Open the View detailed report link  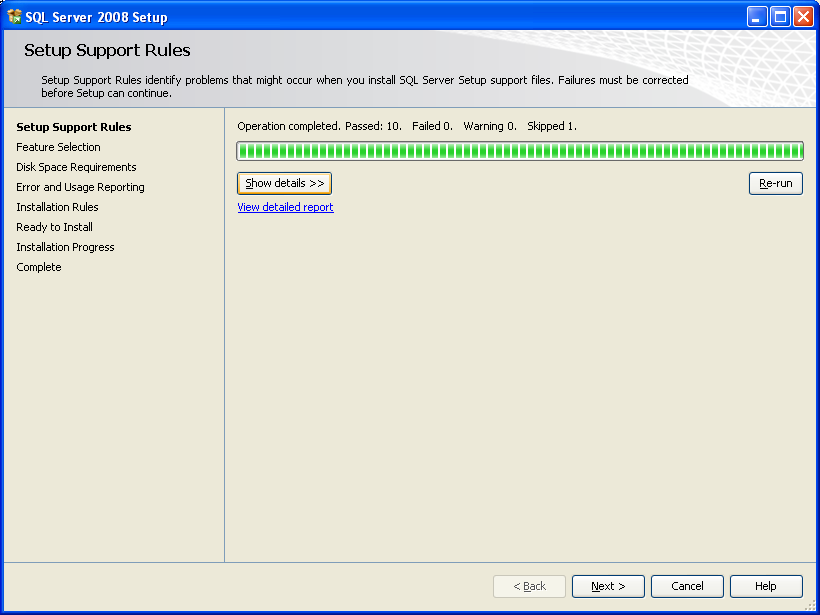click(286, 207)
